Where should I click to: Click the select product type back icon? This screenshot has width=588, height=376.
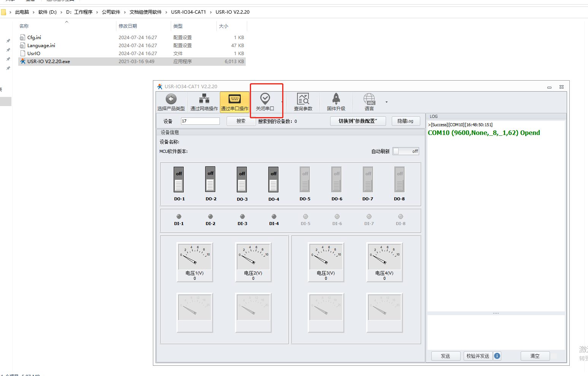(x=171, y=99)
